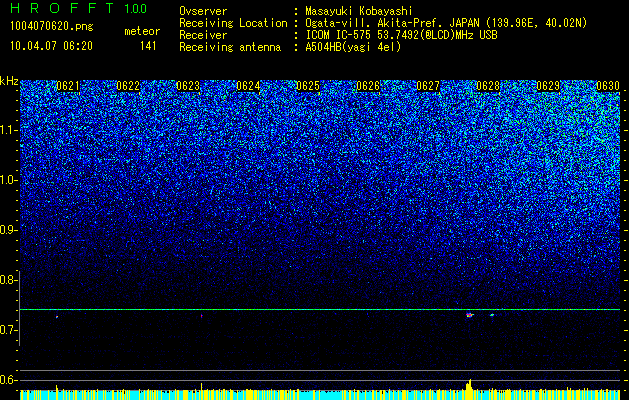Click the 0624 time marker
Viewport: 629px width, 400px height.
pos(248,86)
